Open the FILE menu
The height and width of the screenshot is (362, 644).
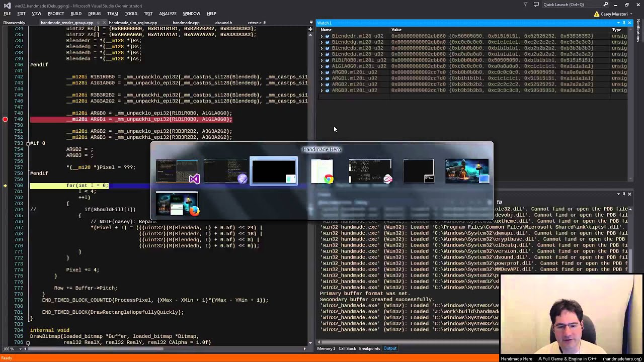coord(8,14)
